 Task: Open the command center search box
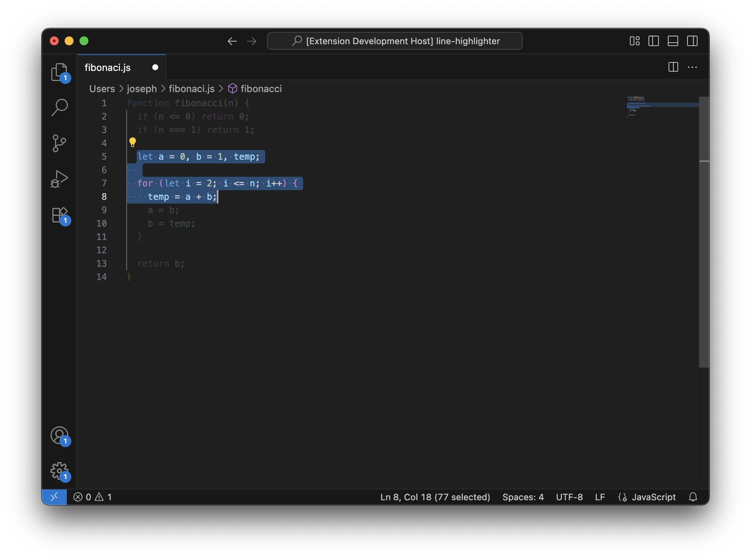point(395,41)
